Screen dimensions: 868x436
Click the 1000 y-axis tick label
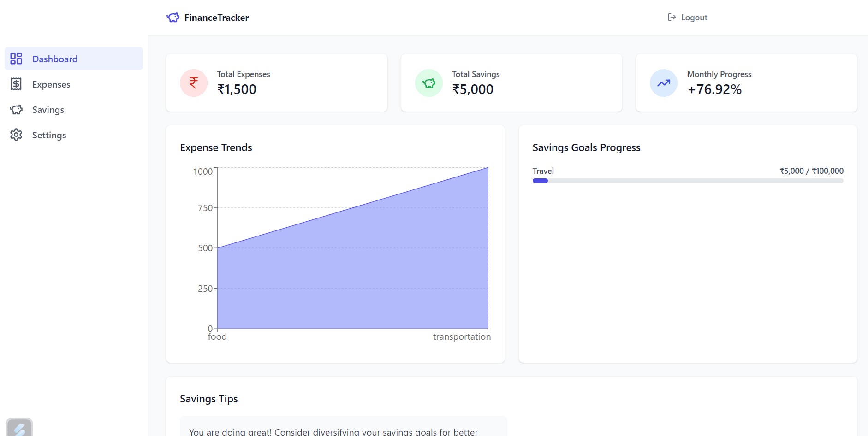(202, 171)
